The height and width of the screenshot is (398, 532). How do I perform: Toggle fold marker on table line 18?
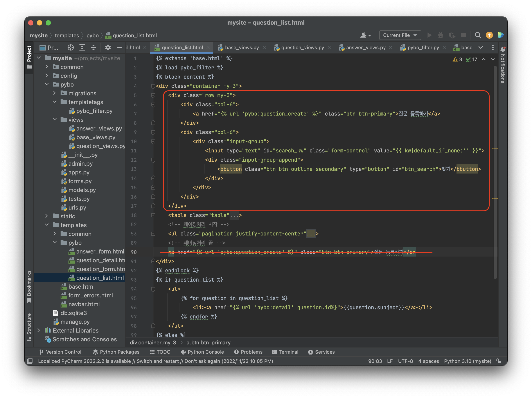coord(153,215)
